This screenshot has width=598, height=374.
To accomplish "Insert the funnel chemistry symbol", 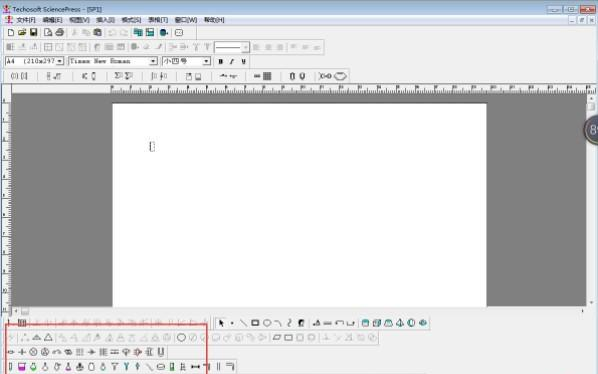I will click(x=114, y=367).
